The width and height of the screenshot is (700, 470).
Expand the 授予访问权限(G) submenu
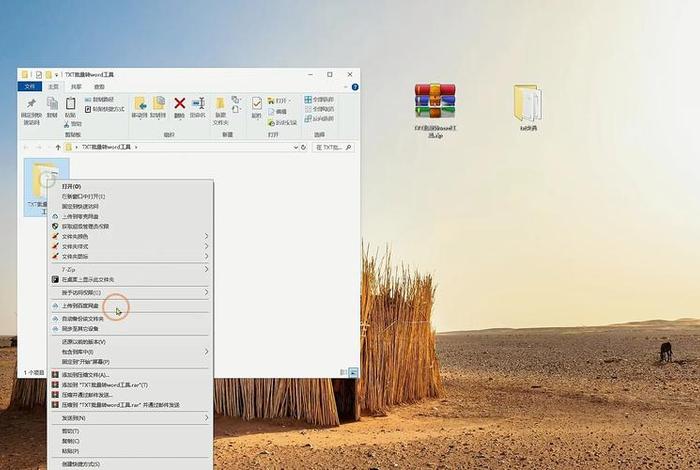coord(207,292)
